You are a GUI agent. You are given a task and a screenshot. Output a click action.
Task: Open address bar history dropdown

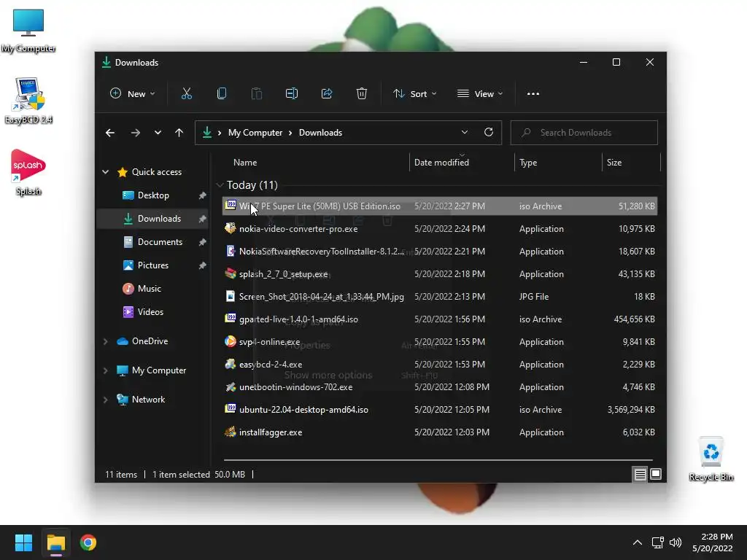(465, 133)
